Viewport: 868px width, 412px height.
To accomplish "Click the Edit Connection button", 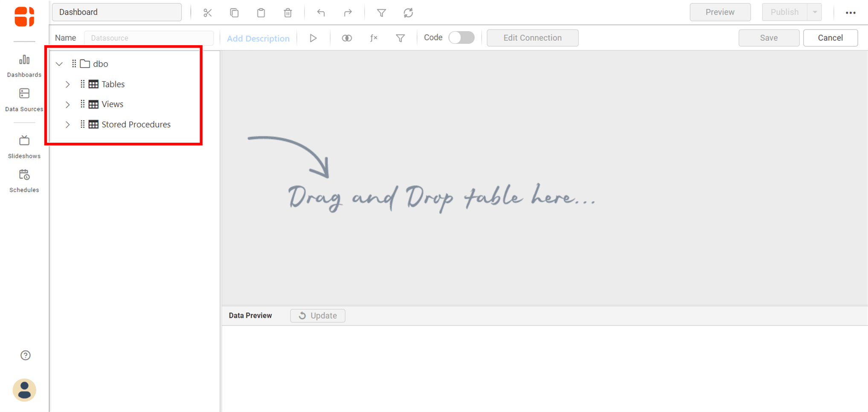I will (532, 37).
